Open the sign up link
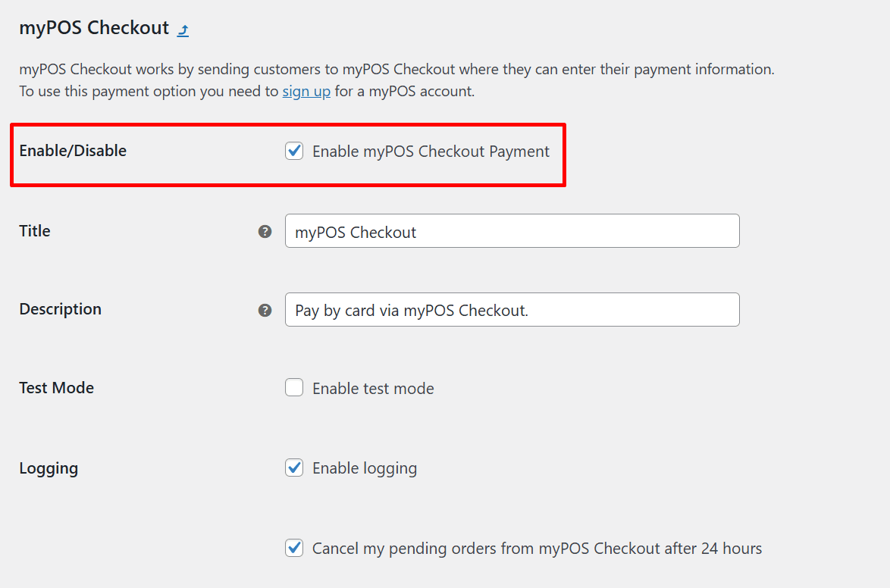890x588 pixels. tap(306, 90)
